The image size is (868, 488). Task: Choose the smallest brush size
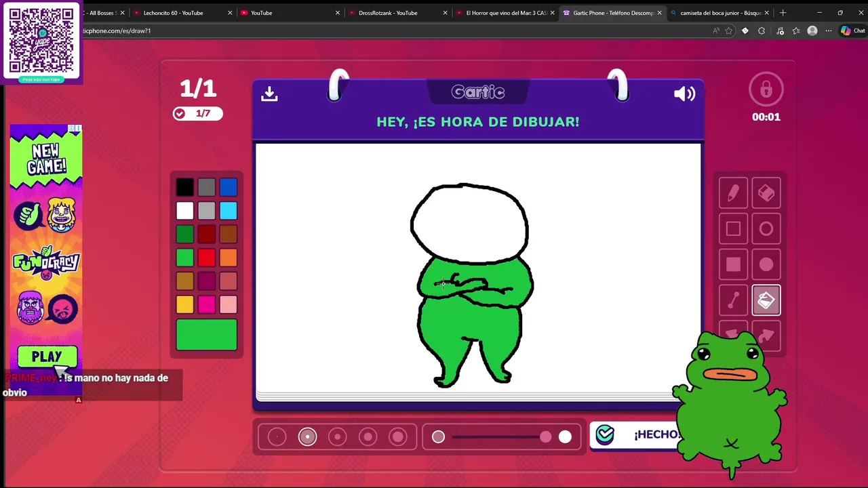[277, 437]
